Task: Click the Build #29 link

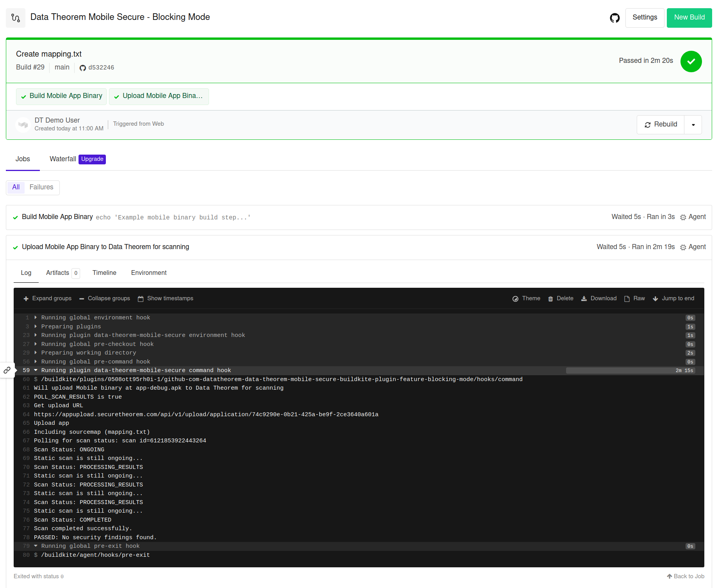Action: point(30,68)
